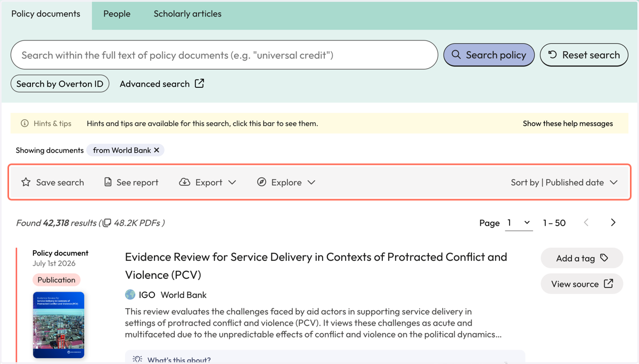Click the Save search star icon
The image size is (639, 364).
tap(26, 182)
